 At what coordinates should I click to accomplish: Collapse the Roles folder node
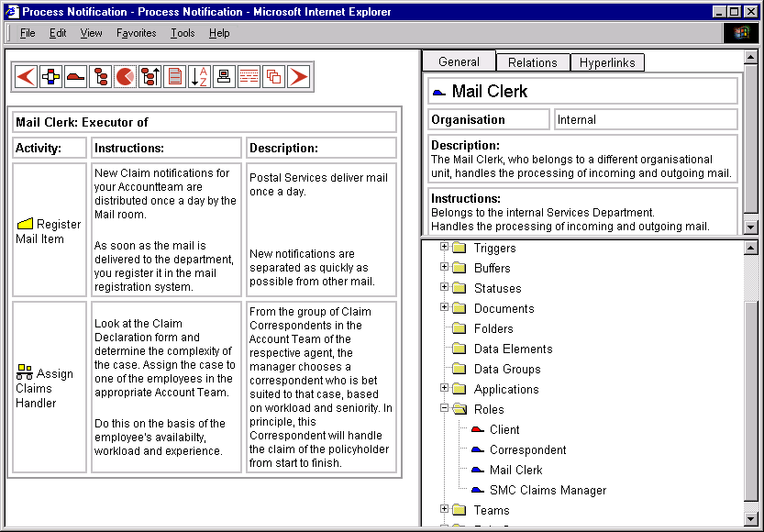click(x=445, y=408)
